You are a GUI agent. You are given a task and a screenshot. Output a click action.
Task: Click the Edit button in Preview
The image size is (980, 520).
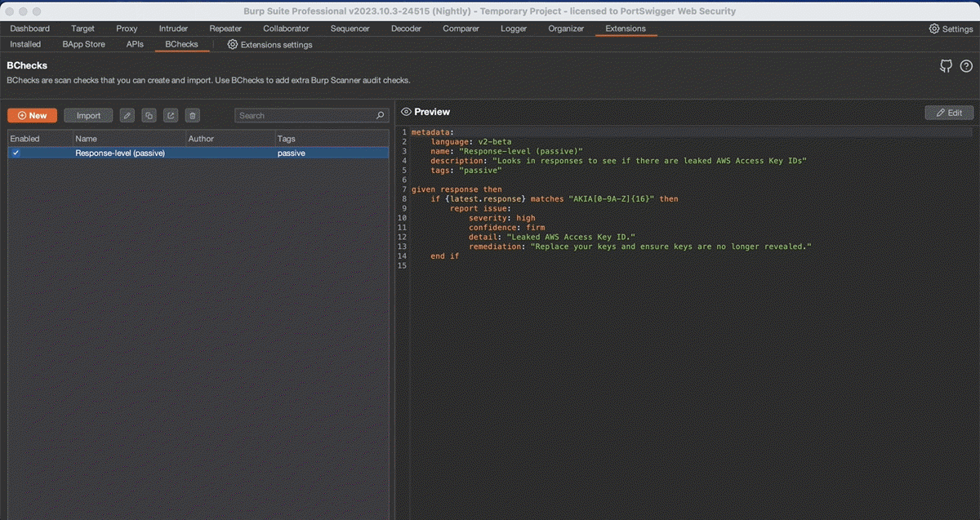949,113
